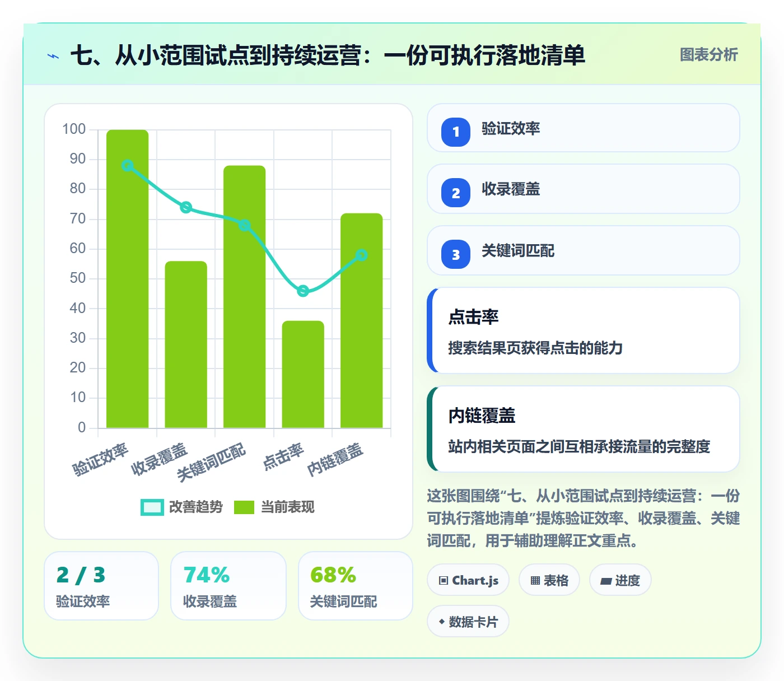Viewport: 784px width, 681px height.
Task: Click the y-axis value 50
Action: pyautogui.click(x=78, y=278)
